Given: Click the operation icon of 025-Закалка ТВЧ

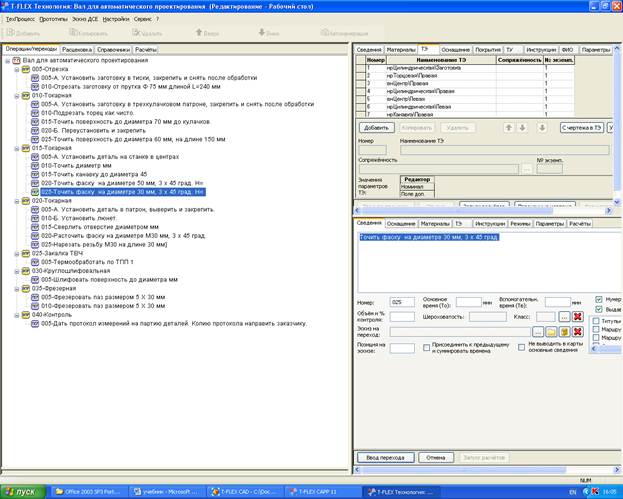Looking at the screenshot, I should [x=26, y=253].
